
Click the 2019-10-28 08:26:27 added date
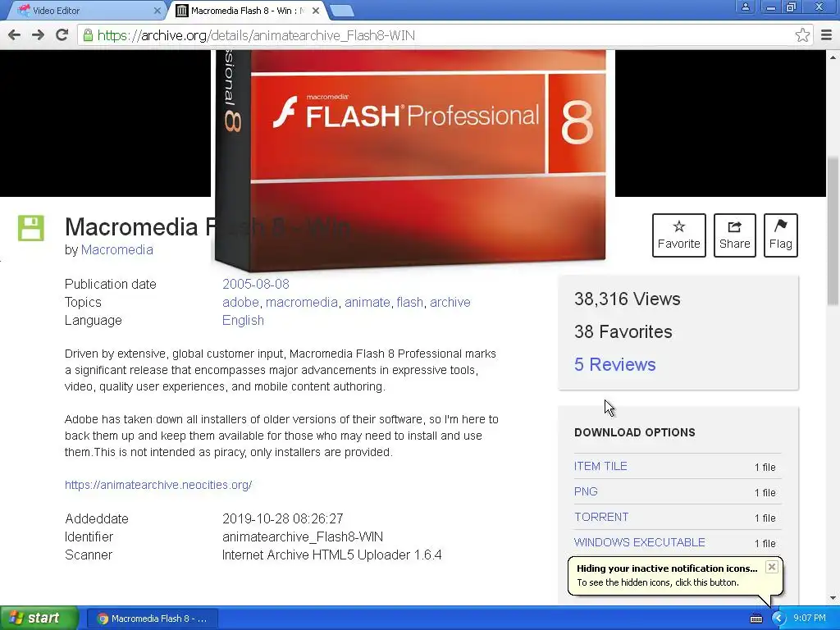click(283, 518)
